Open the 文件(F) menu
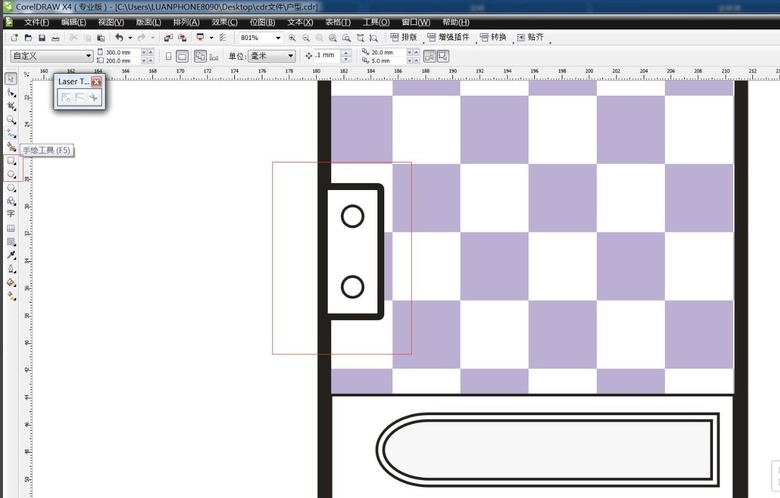 coord(36,21)
